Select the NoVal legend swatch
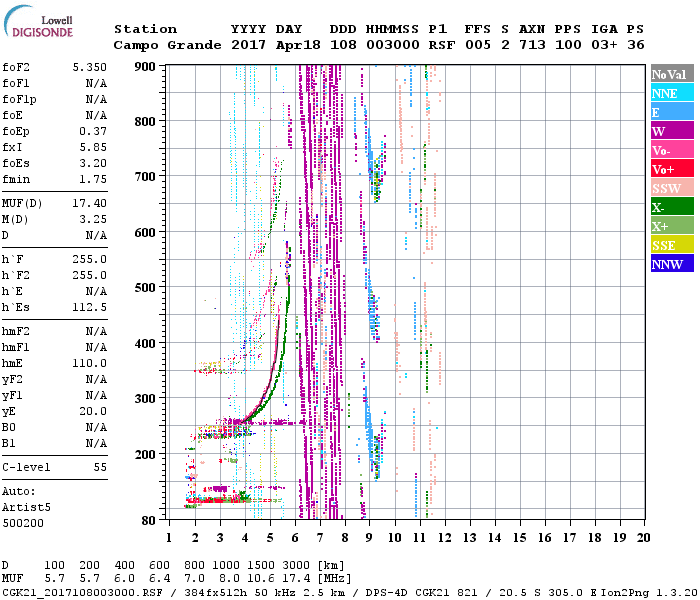 672,74
